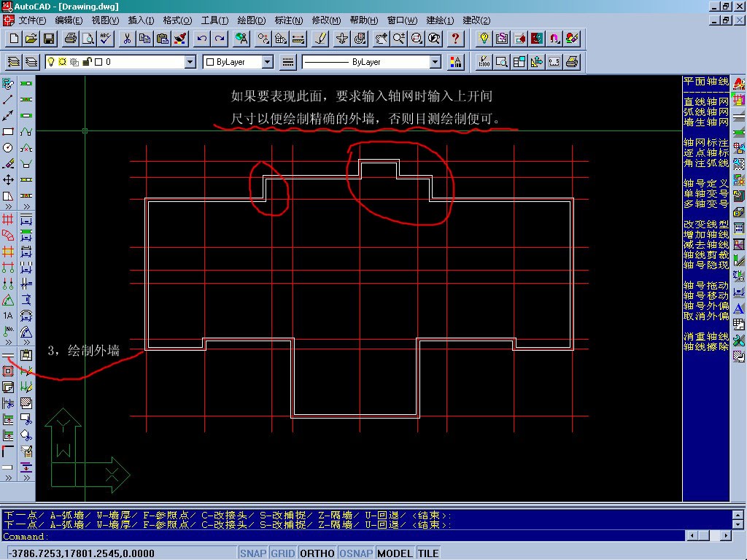This screenshot has height=560, width=747.
Task: Open the 绘图(D) menu
Action: (252, 20)
